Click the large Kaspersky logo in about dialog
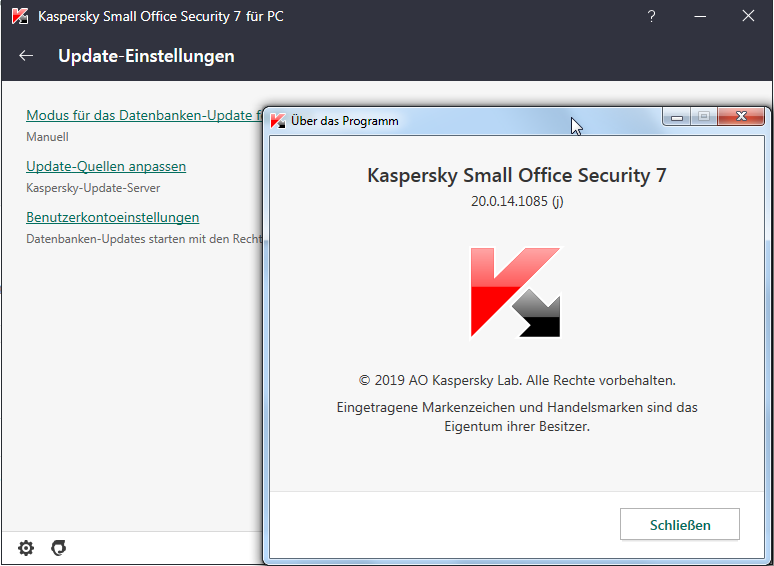This screenshot has height=566, width=774. (515, 293)
